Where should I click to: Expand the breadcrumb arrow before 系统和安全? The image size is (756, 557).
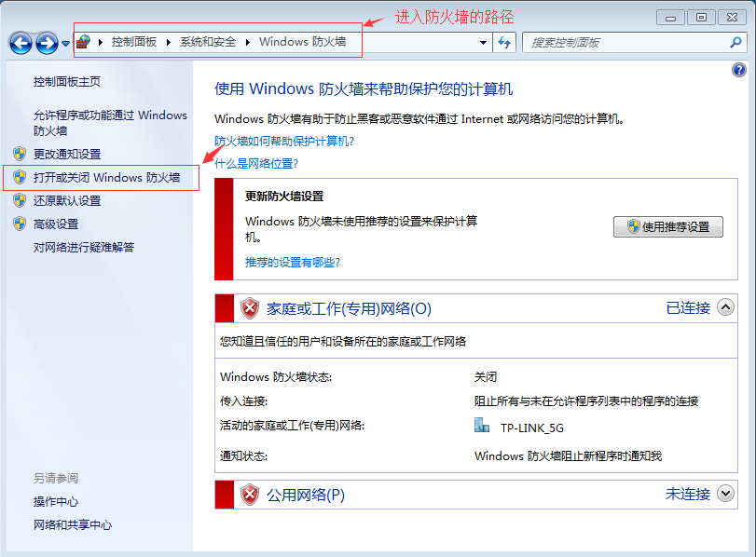[169, 43]
